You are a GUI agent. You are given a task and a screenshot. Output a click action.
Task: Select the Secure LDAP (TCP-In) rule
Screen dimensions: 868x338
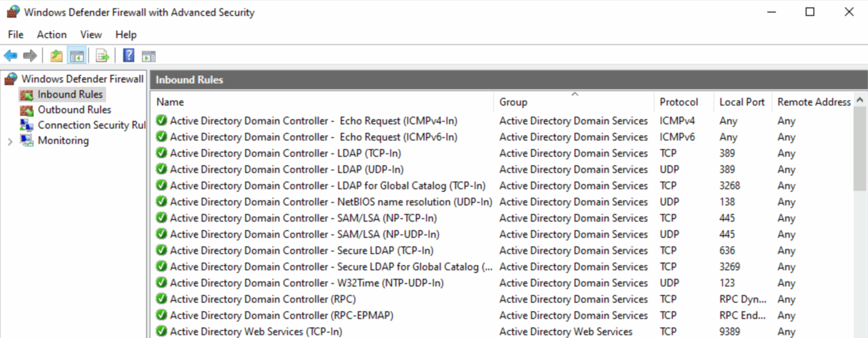click(301, 250)
